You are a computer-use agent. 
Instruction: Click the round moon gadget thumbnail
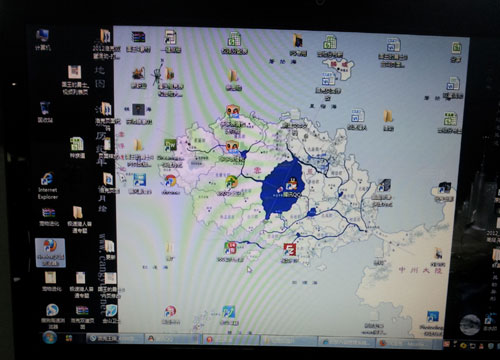point(470,324)
